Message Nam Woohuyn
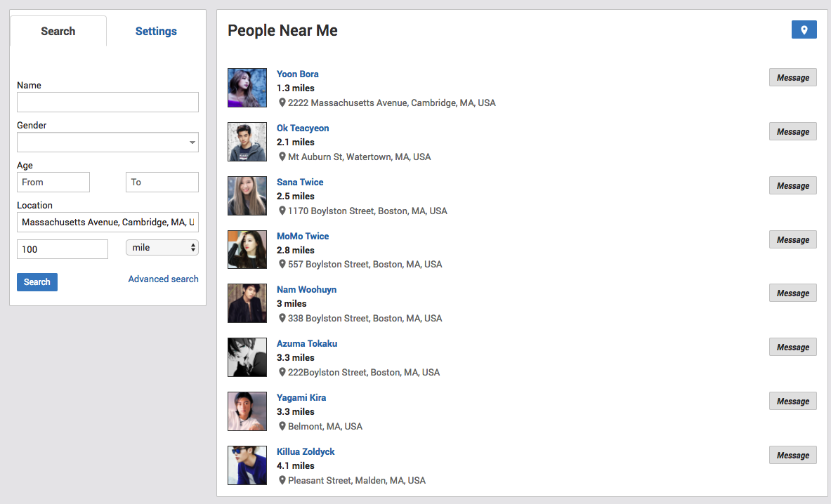The image size is (831, 504). pos(793,293)
